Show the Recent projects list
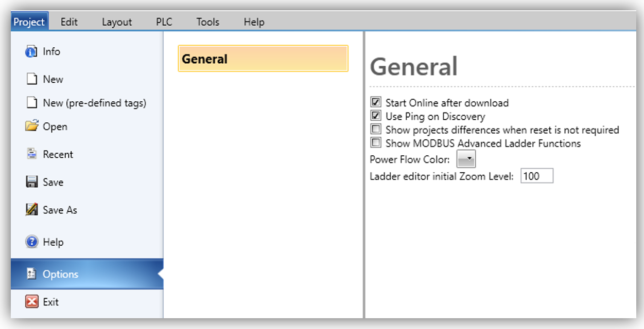 pyautogui.click(x=58, y=154)
